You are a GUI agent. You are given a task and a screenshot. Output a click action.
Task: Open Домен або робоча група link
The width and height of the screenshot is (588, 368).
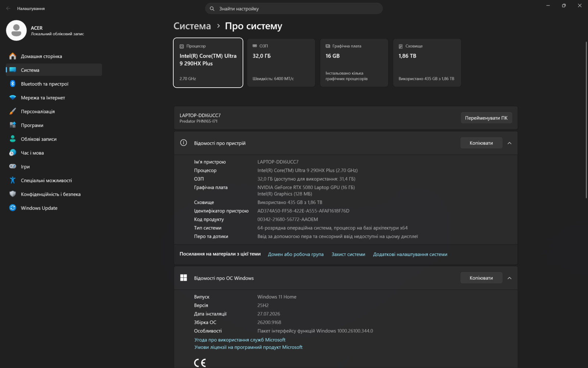[295, 254]
